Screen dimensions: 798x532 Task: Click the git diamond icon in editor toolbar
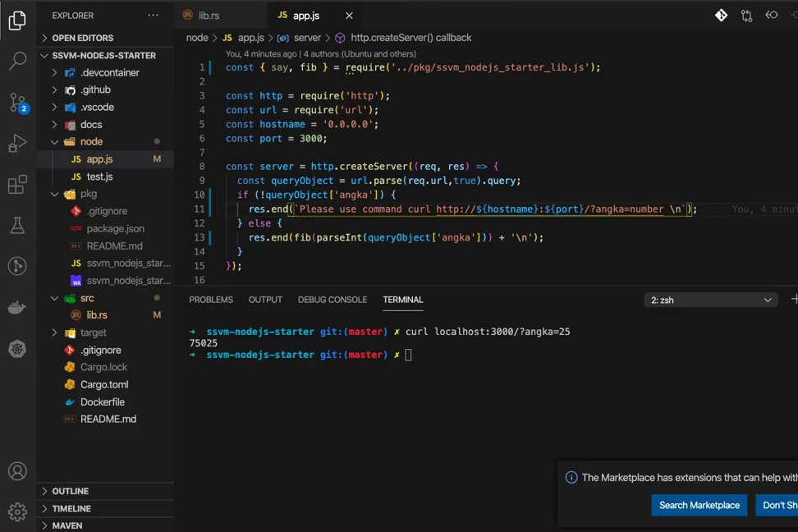721,16
